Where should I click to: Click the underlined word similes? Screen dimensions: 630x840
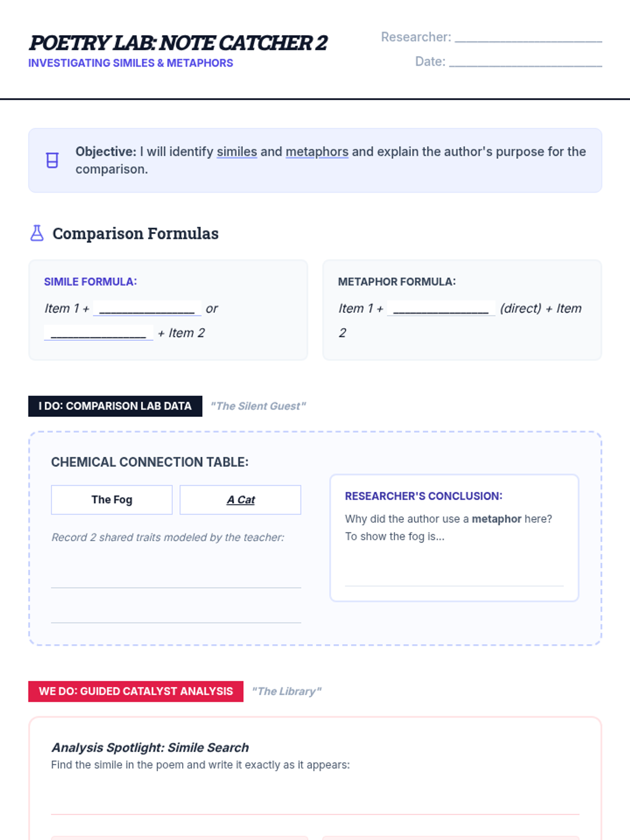click(x=237, y=152)
